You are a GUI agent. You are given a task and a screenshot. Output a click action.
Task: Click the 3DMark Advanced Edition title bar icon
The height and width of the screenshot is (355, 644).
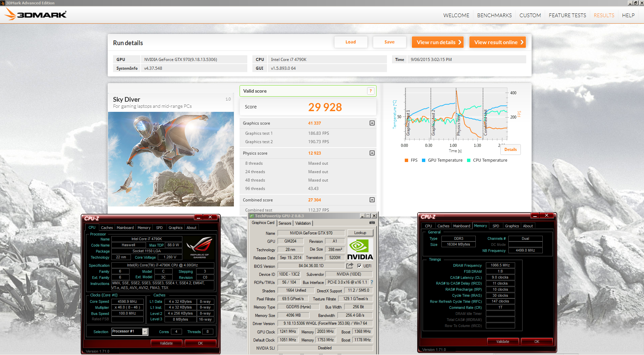click(x=3, y=3)
